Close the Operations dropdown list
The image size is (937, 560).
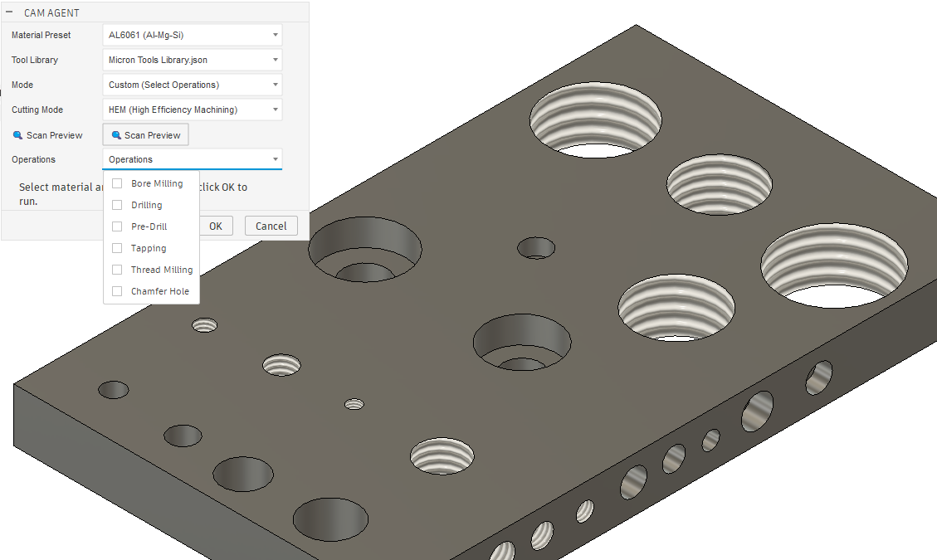coord(275,159)
